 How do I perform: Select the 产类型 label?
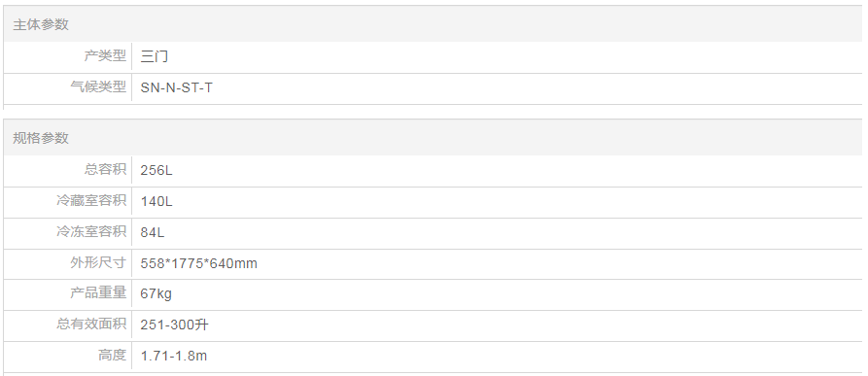105,55
